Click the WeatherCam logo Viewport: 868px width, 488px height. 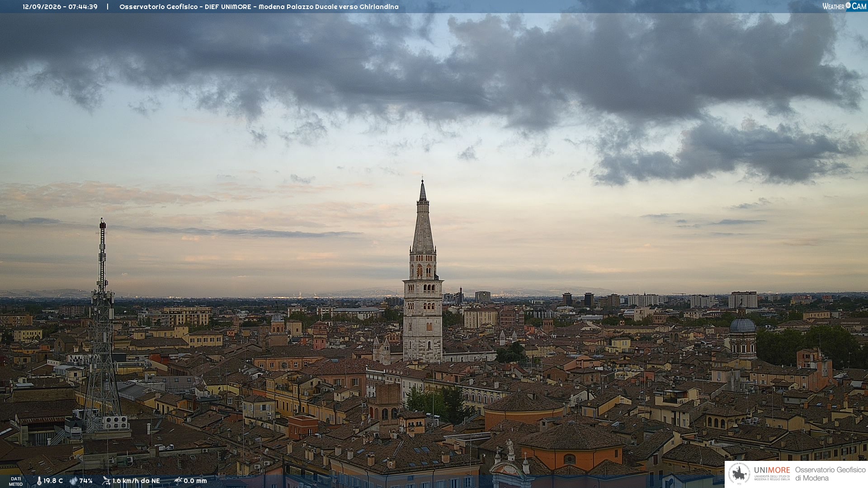click(844, 6)
